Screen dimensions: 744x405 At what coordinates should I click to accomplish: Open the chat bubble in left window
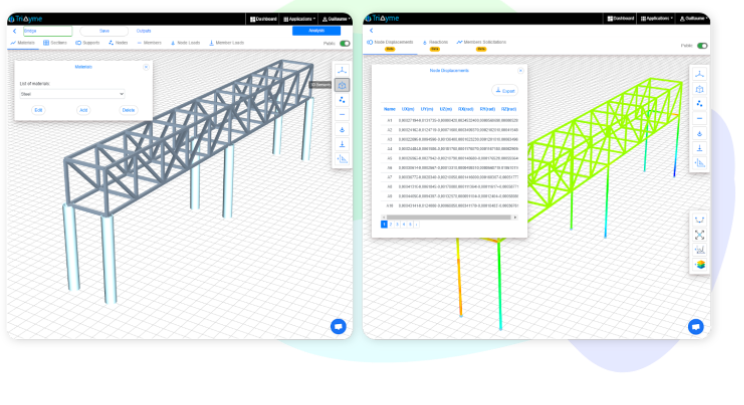(338, 326)
